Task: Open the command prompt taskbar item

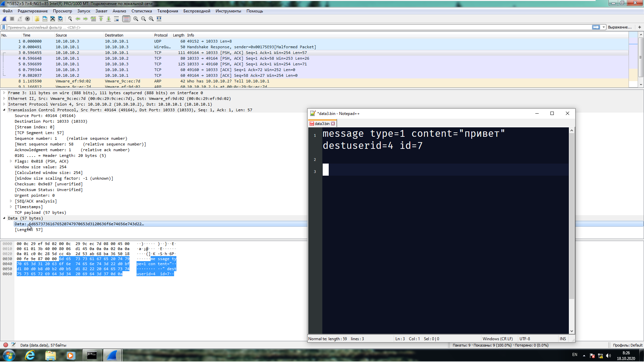Action: point(92,355)
